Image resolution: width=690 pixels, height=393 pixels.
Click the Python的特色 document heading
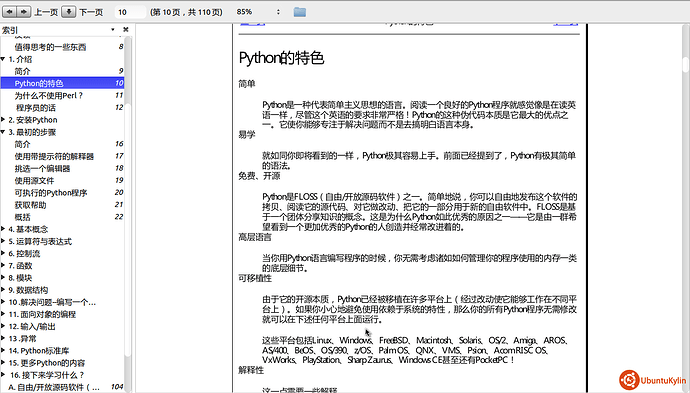pos(281,58)
